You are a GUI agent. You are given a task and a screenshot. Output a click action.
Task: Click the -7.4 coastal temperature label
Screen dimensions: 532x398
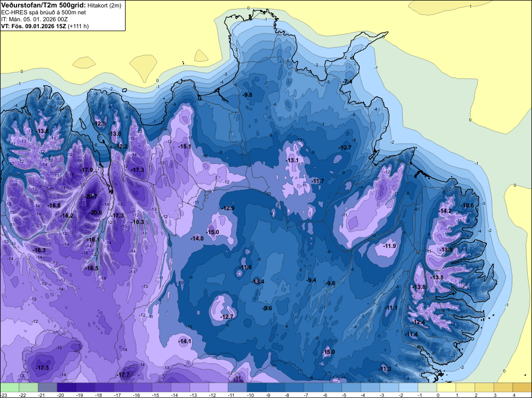347,82
